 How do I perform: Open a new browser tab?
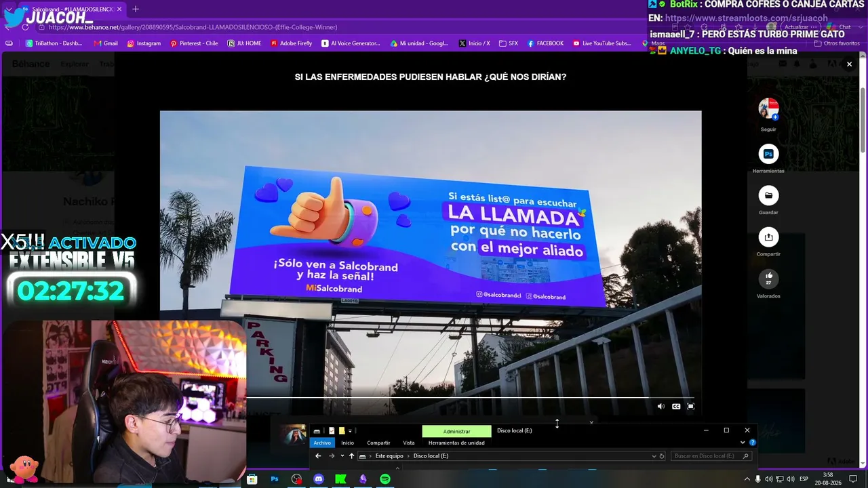click(x=136, y=9)
